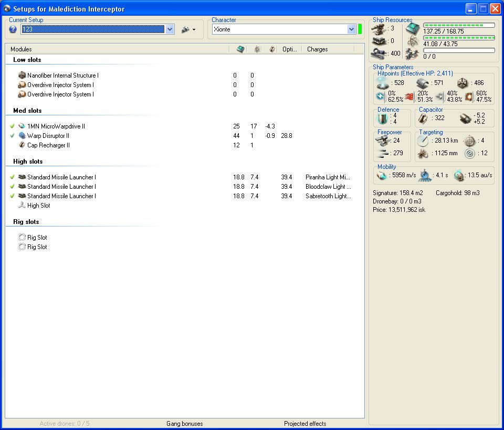This screenshot has width=504, height=430.
Task: Click the Sabretooth Light... charge cell
Action: coord(328,196)
